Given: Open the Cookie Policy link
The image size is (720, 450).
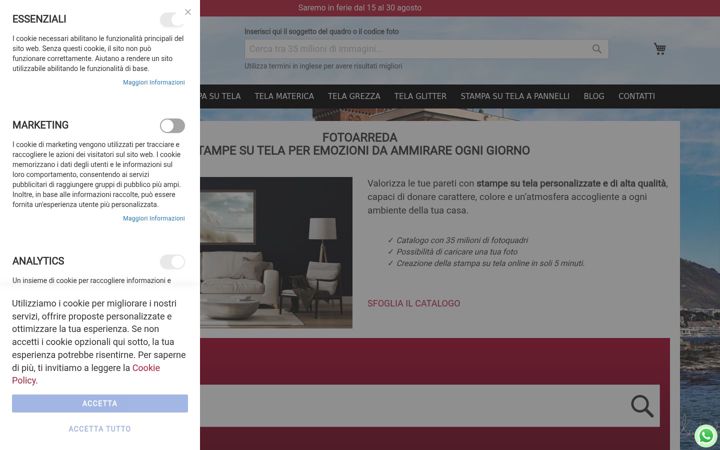Looking at the screenshot, I should coord(86,374).
